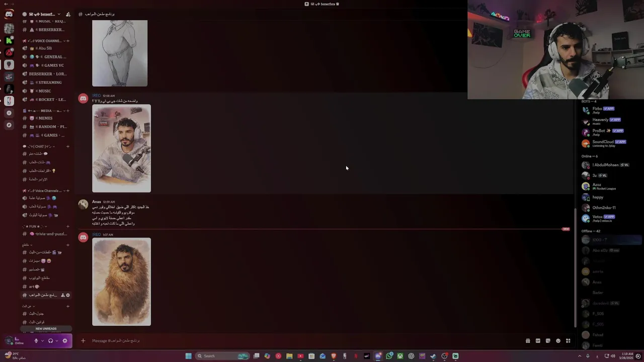Open RANDOM PI... text channel
The image size is (644, 362).
tap(46, 127)
